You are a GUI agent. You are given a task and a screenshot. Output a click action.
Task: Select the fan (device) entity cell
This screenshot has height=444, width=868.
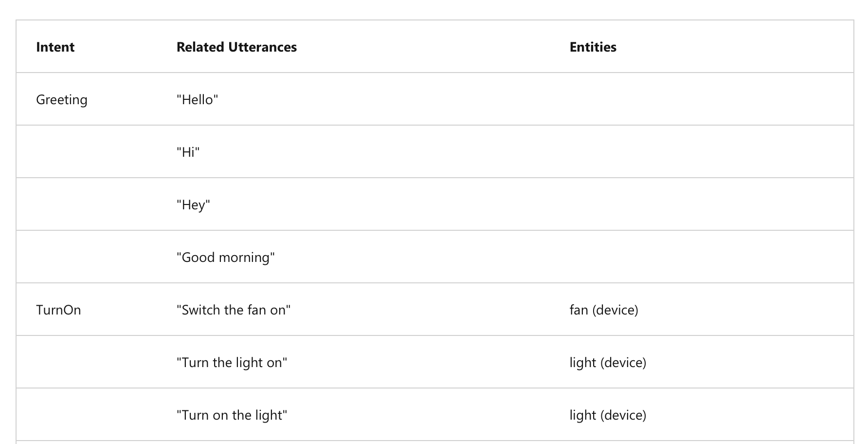603,310
